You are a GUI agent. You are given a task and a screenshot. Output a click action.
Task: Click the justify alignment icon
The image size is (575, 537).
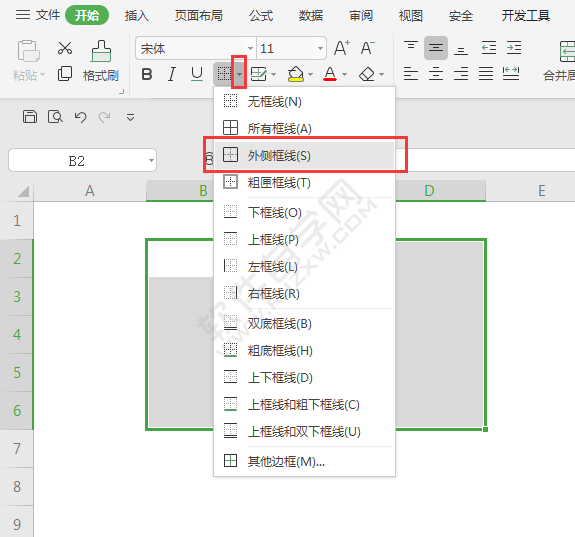(486, 74)
